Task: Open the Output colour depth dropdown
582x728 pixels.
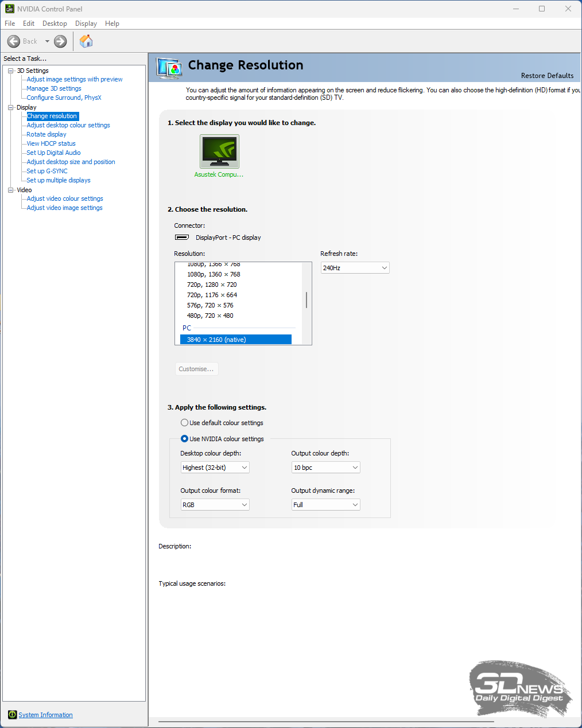Action: 325,468
